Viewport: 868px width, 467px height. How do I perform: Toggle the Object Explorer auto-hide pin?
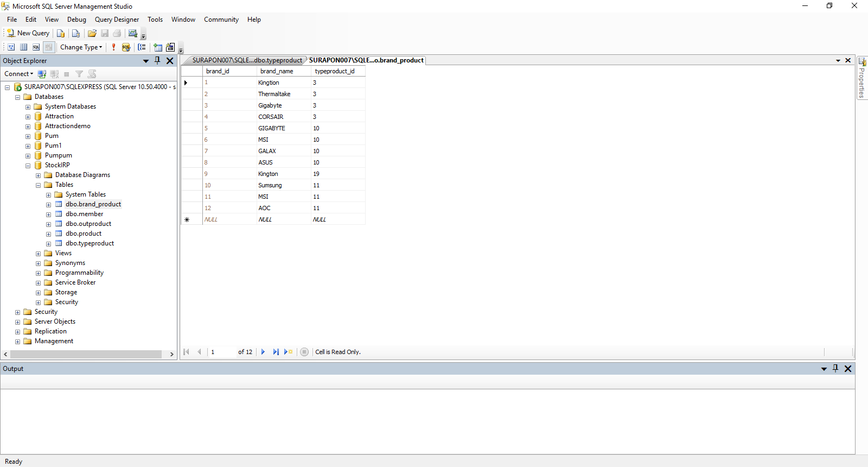pos(157,61)
